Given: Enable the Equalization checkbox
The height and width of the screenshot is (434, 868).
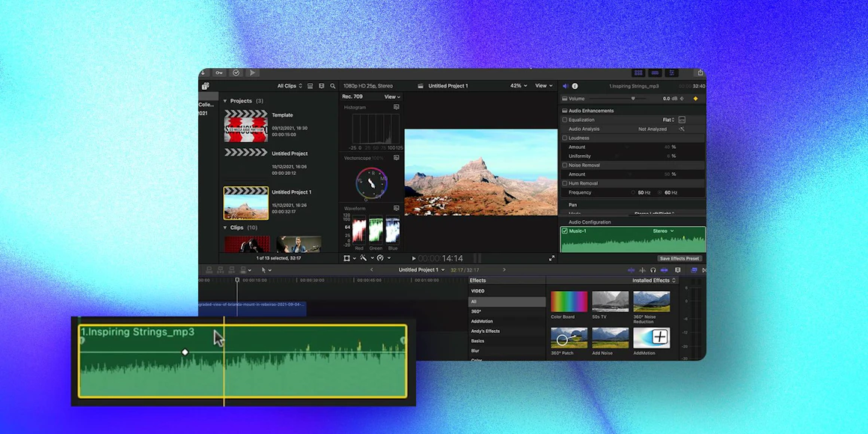Looking at the screenshot, I should [565, 120].
